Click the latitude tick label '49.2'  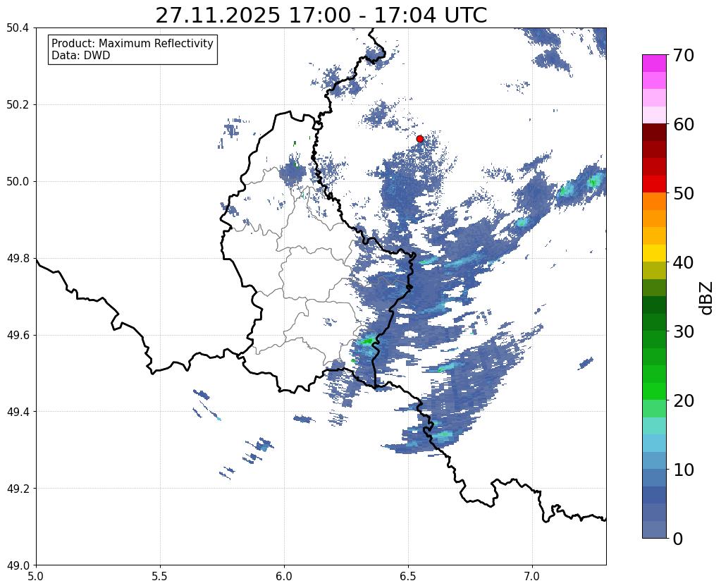tap(18, 489)
